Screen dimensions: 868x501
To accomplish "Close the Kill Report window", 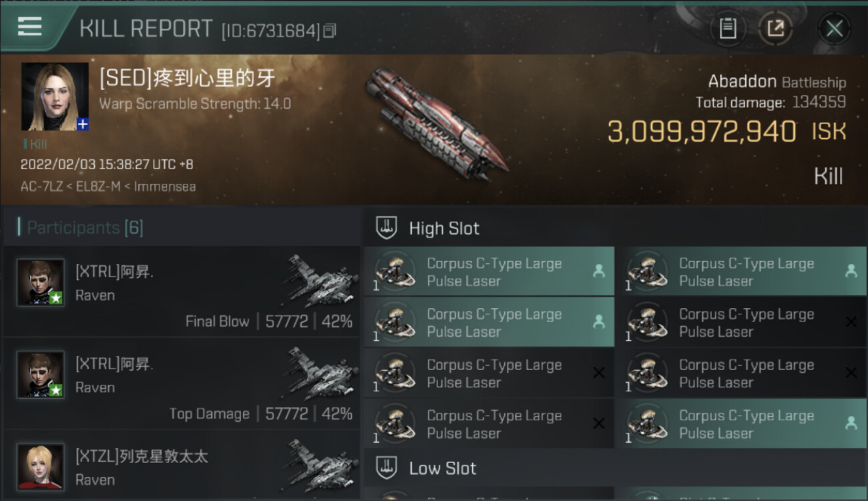I will tap(834, 29).
